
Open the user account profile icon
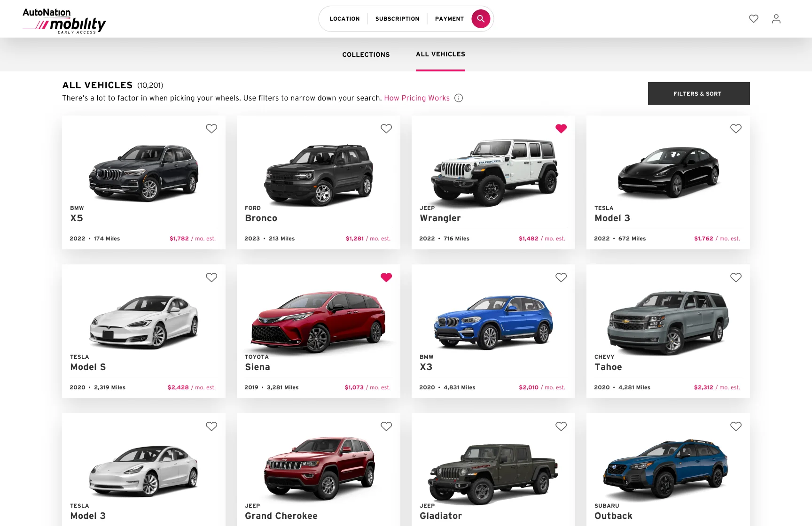click(x=776, y=19)
